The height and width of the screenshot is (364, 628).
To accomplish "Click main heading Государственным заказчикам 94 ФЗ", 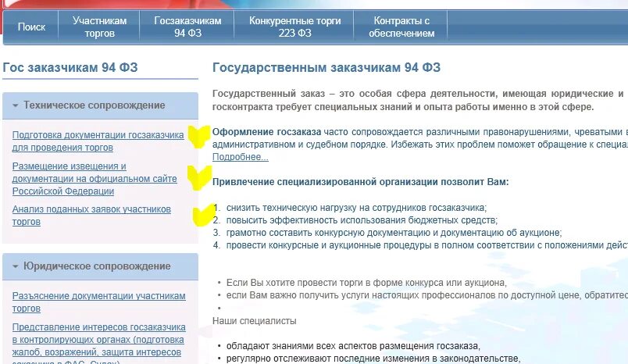I will coord(326,67).
